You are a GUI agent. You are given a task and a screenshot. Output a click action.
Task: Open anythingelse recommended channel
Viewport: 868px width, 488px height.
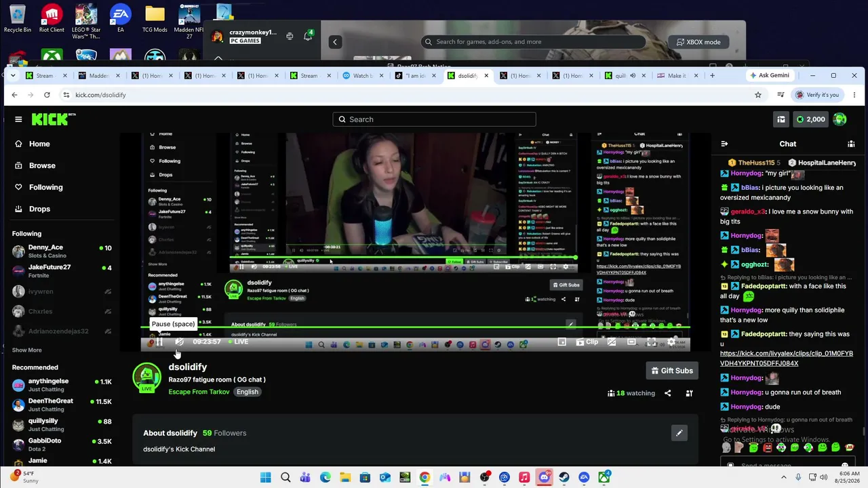coord(61,385)
